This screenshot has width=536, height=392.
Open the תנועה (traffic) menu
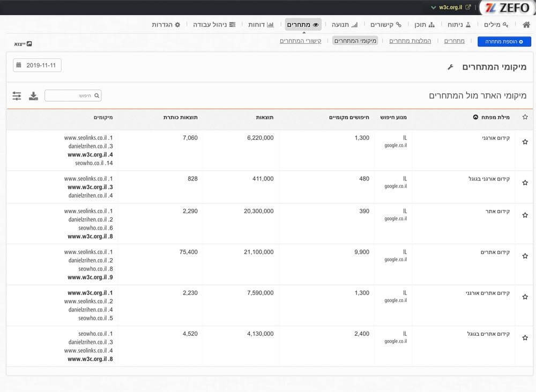(345, 25)
